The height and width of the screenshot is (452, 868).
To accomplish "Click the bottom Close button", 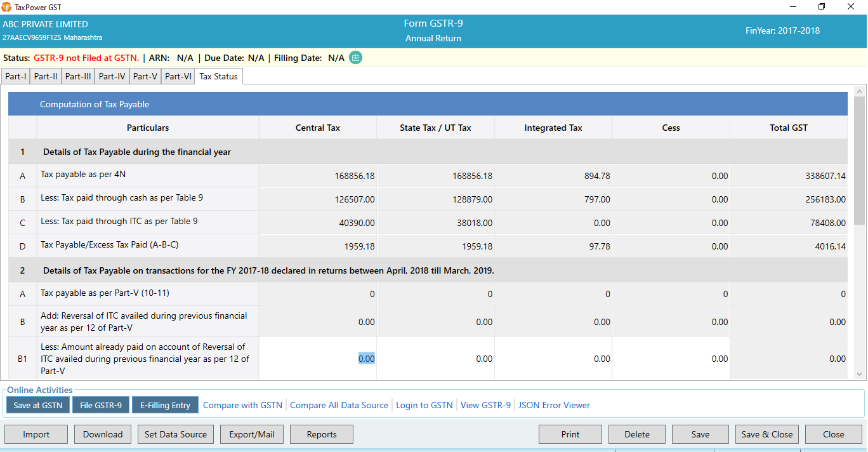I will 834,434.
